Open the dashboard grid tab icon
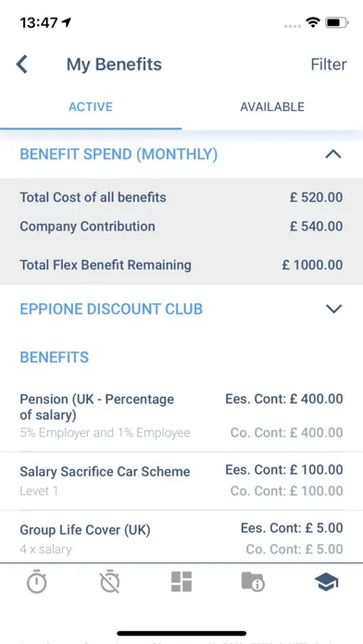Viewport: 363px width, 644px height. (x=181, y=582)
